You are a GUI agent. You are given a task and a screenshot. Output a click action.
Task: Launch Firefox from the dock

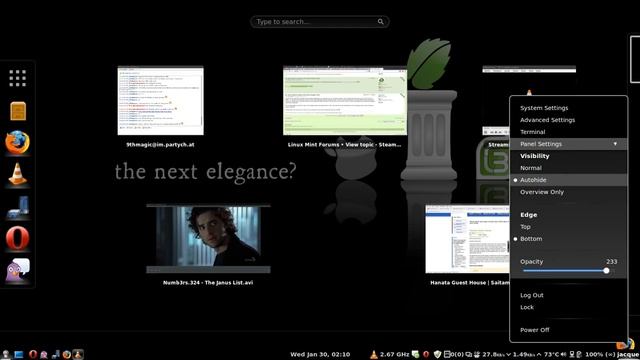click(18, 142)
